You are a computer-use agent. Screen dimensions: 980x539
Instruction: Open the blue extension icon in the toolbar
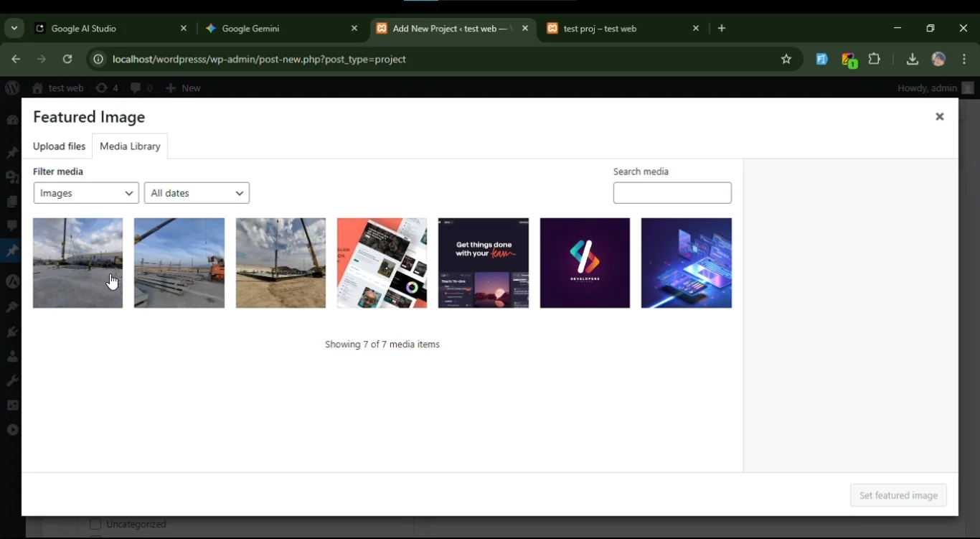coord(822,60)
